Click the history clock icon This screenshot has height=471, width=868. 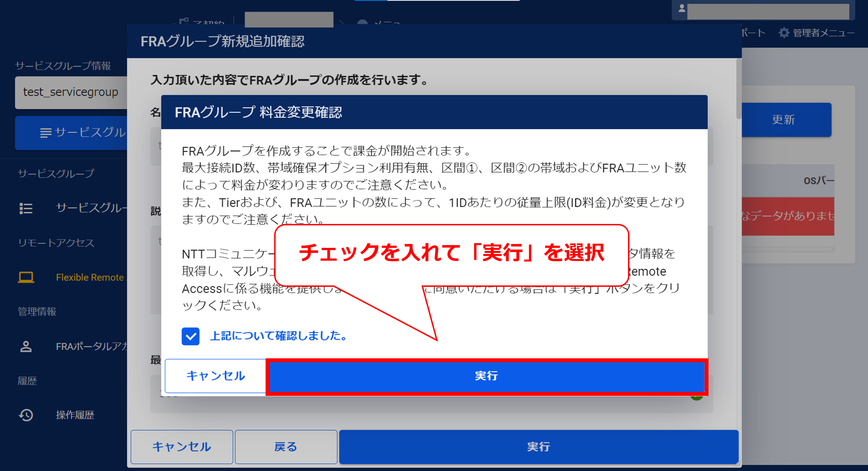tap(26, 415)
